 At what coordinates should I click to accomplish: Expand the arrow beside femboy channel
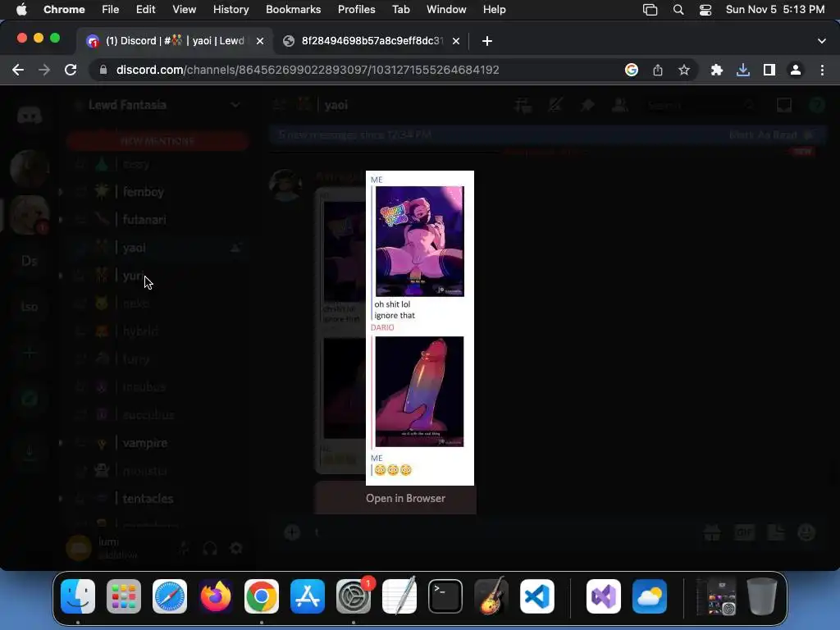click(x=60, y=192)
